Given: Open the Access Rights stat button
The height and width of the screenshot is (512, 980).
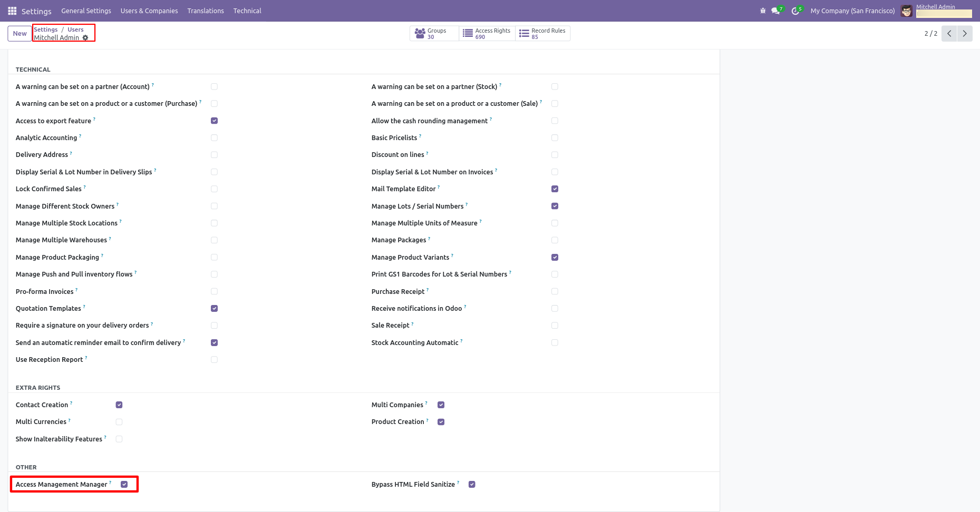Looking at the screenshot, I should pos(487,33).
